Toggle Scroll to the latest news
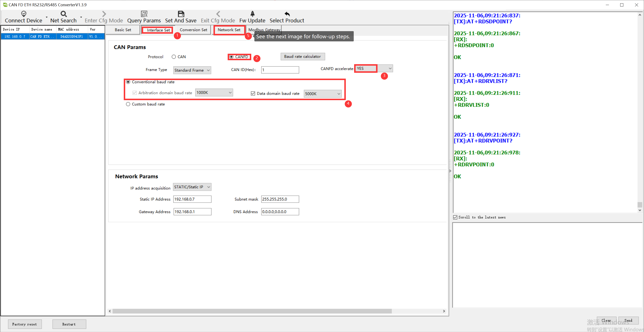 point(455,217)
